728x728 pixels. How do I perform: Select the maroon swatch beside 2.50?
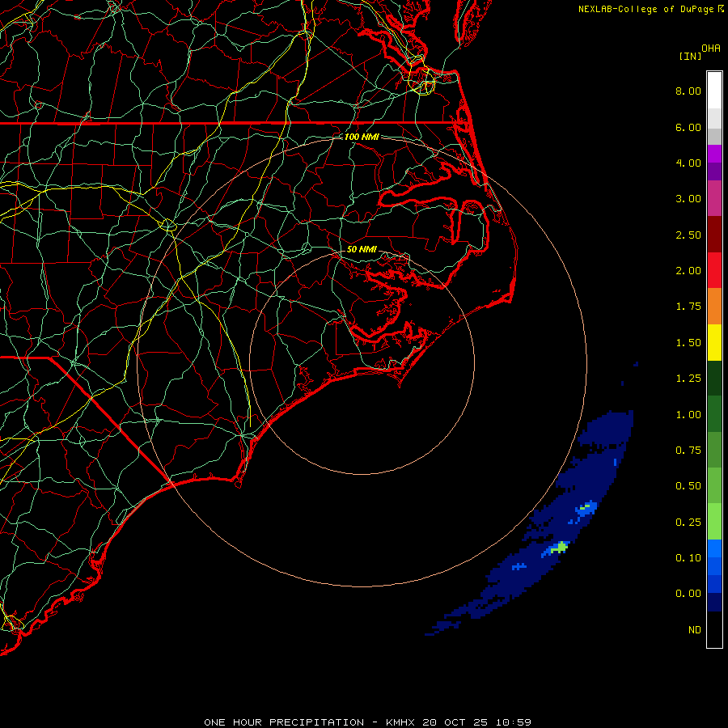click(714, 235)
